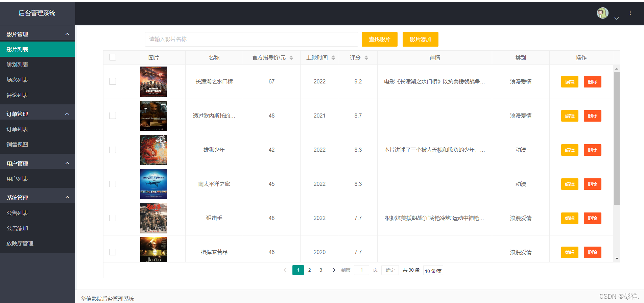Open 销售视图 in the sidebar

[38, 144]
